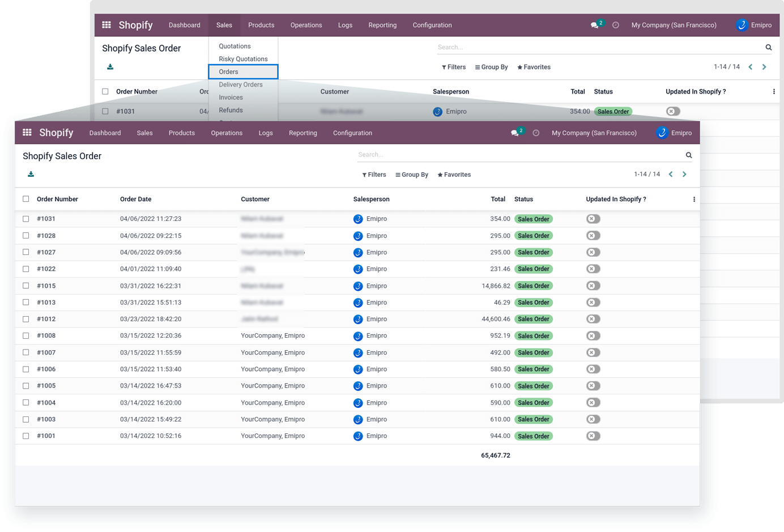Open Dashboard menu in front window
The width and height of the screenshot is (784, 532).
[105, 133]
